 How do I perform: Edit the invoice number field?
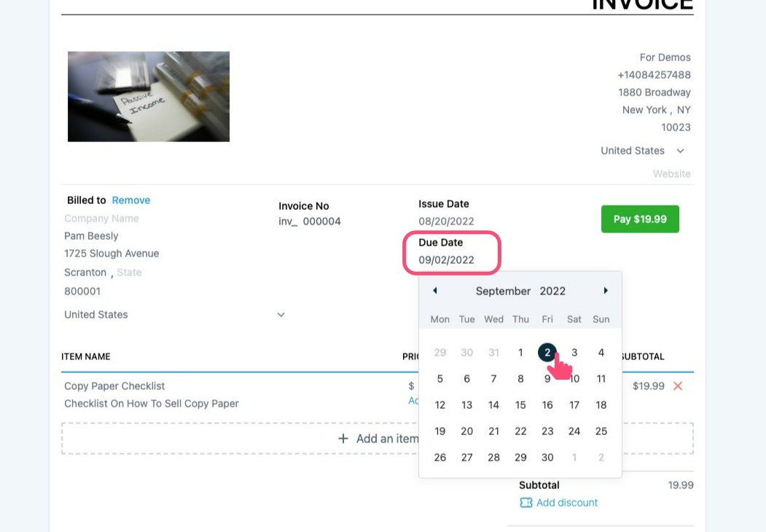pos(310,222)
